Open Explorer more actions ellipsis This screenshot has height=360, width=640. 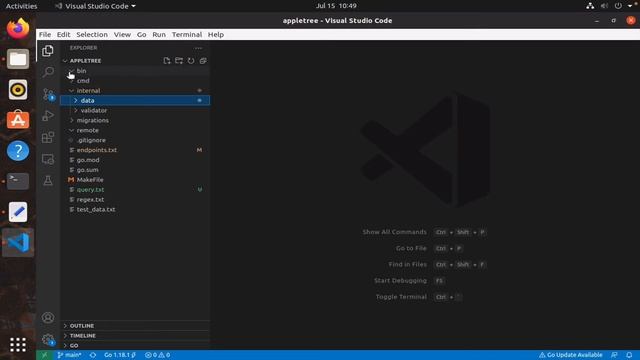(198, 48)
